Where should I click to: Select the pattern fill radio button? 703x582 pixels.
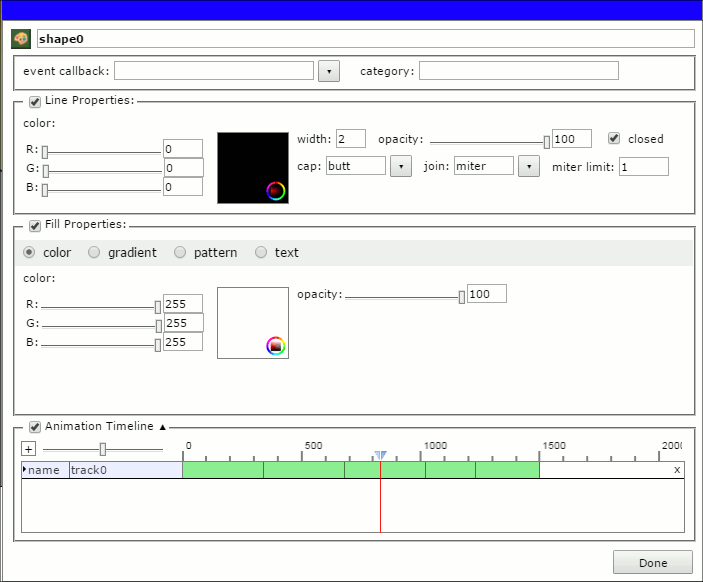point(180,252)
